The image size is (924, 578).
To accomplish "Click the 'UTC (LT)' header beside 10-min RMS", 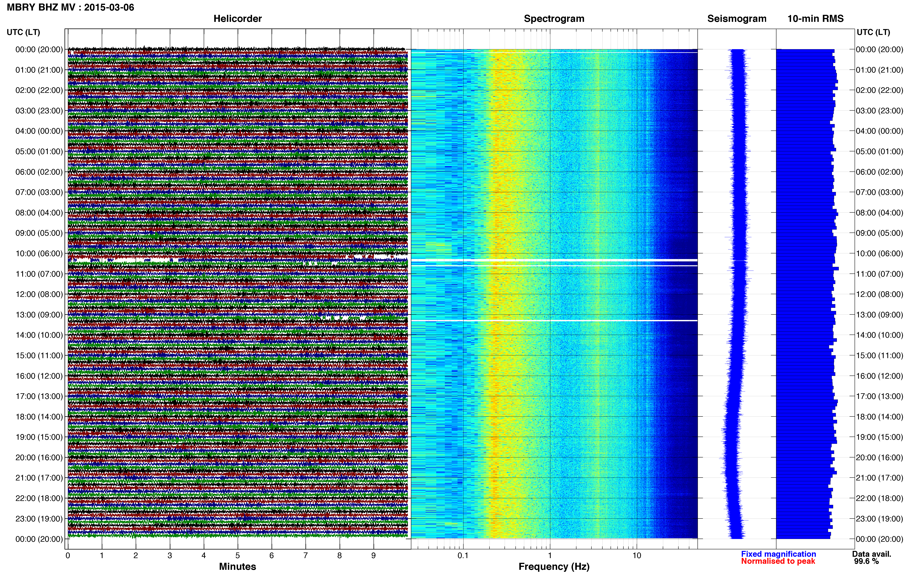I will [873, 32].
